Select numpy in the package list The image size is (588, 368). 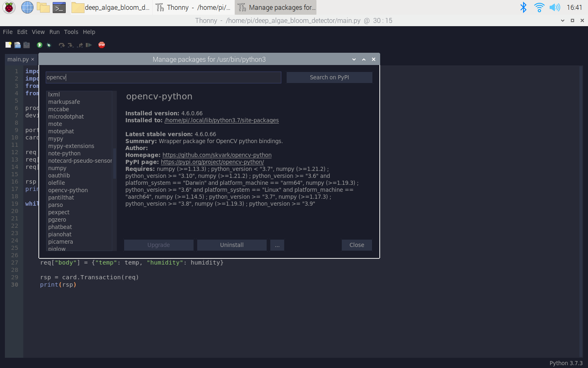[57, 168]
